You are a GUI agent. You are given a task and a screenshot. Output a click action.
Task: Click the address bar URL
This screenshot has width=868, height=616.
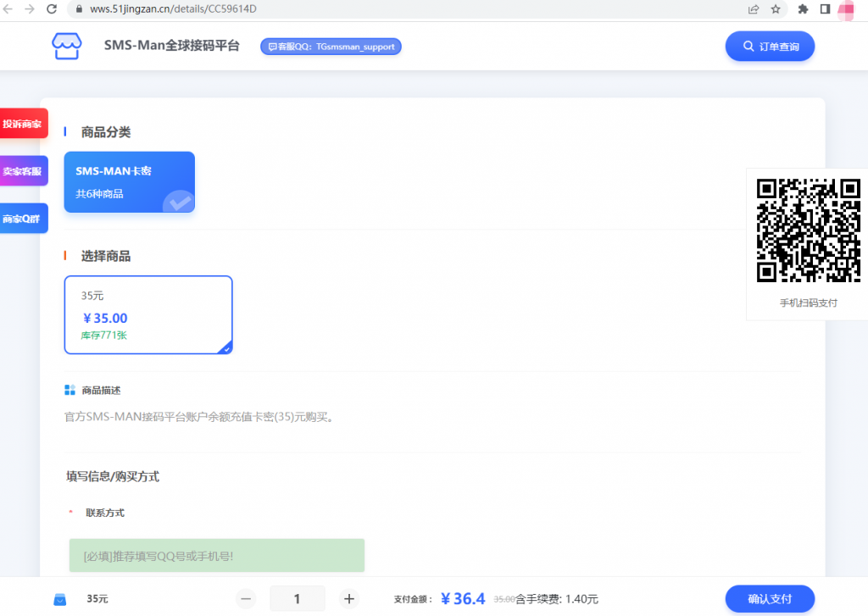(x=173, y=8)
